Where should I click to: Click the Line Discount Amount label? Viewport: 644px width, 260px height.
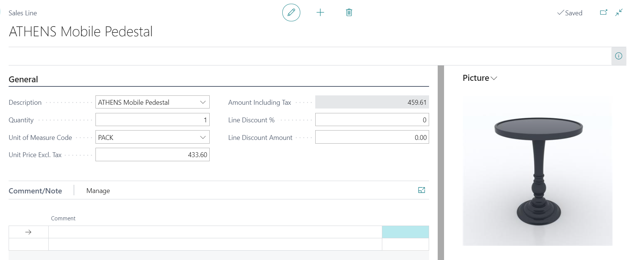click(x=260, y=137)
